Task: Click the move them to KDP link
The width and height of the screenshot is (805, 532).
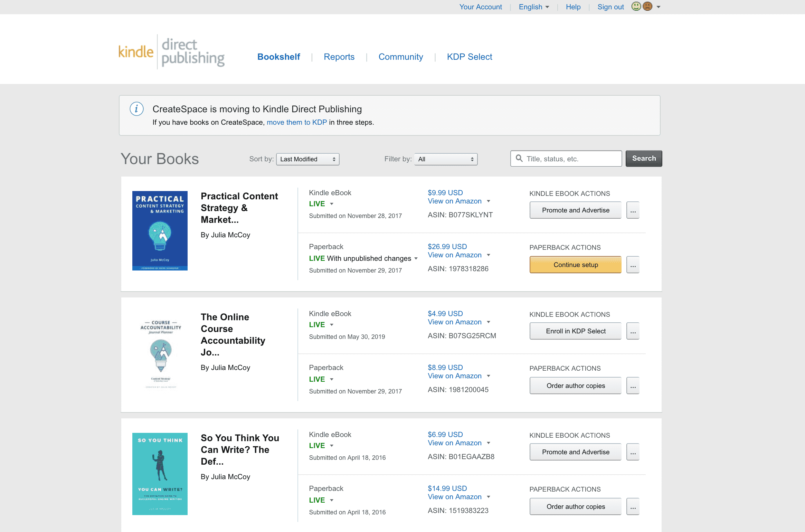Action: click(x=297, y=122)
